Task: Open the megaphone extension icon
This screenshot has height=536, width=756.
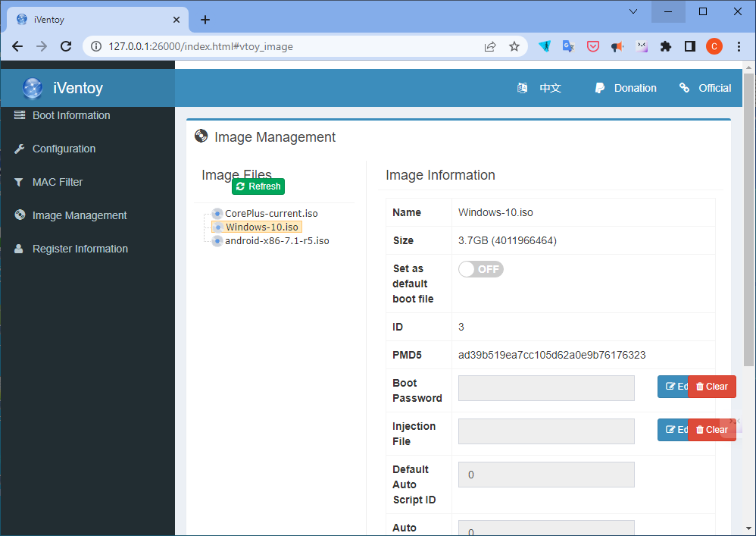Action: [617, 47]
